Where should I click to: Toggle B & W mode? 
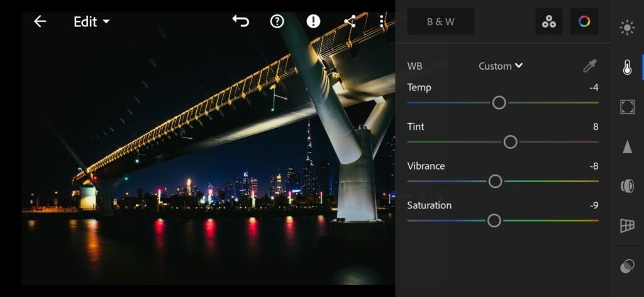441,21
